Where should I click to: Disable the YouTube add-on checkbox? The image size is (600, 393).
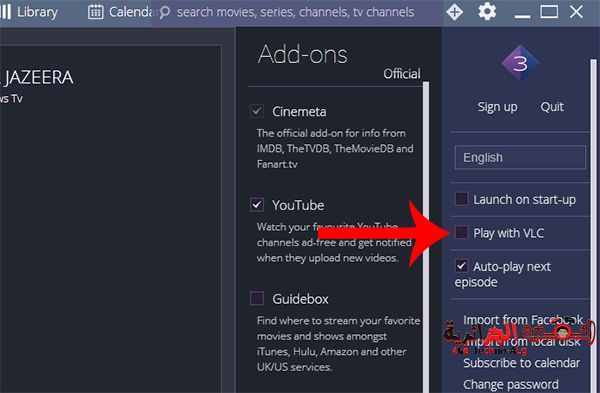click(x=257, y=205)
